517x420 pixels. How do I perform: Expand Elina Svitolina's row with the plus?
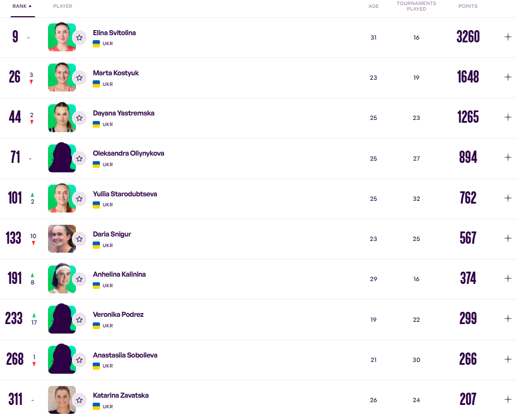point(508,37)
